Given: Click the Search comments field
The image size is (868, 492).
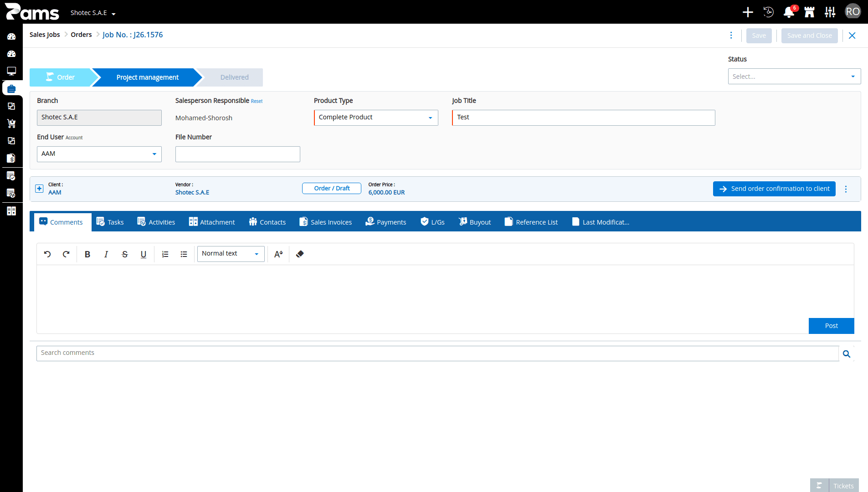Looking at the screenshot, I should [x=437, y=354].
